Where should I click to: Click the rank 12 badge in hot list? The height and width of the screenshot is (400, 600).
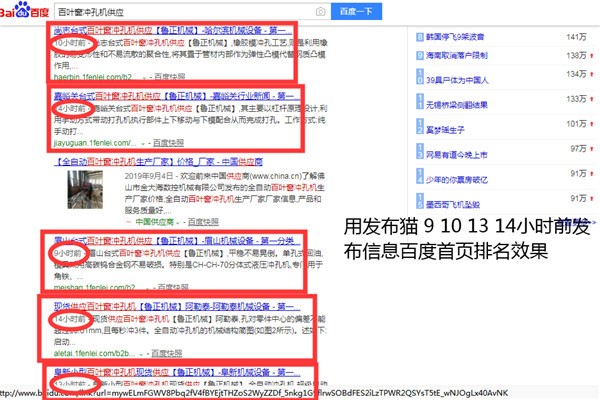click(420, 126)
